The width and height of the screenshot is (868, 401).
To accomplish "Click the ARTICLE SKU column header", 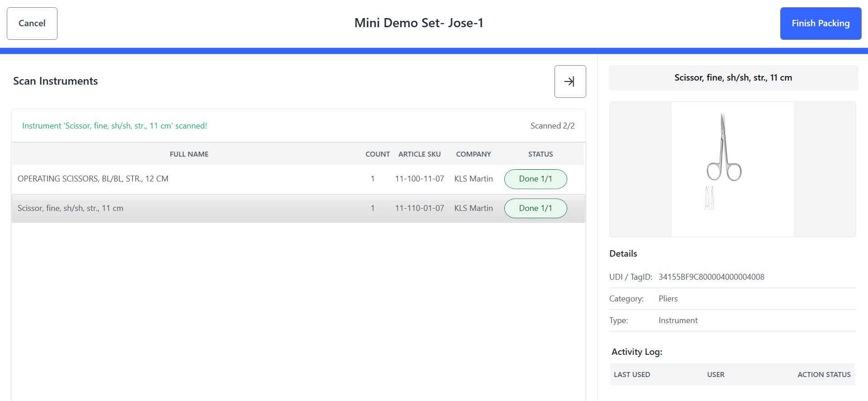I will pos(419,154).
